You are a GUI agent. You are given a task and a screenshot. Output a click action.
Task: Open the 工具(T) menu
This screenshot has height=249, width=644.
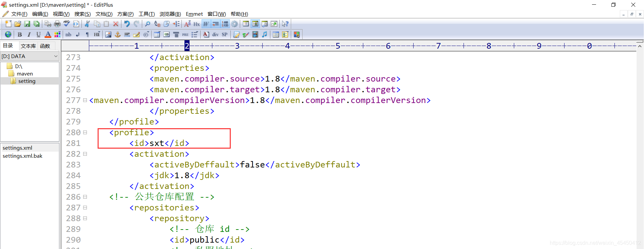[147, 14]
